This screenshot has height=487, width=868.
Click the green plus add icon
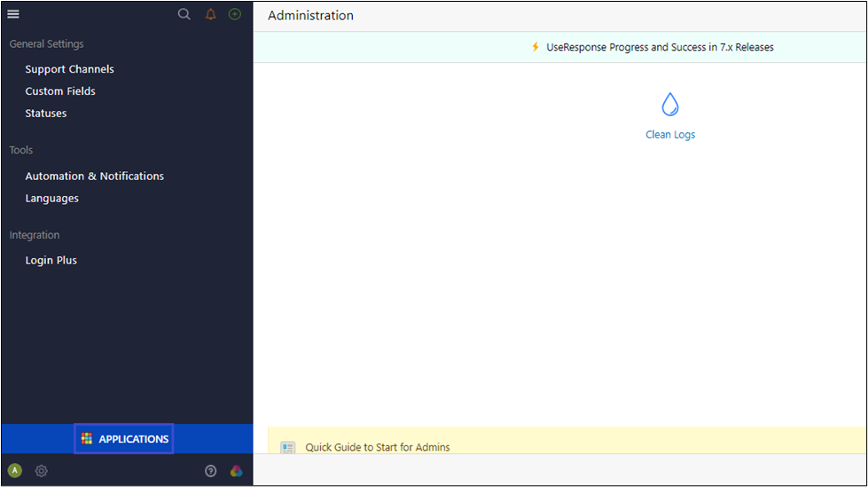pos(235,14)
